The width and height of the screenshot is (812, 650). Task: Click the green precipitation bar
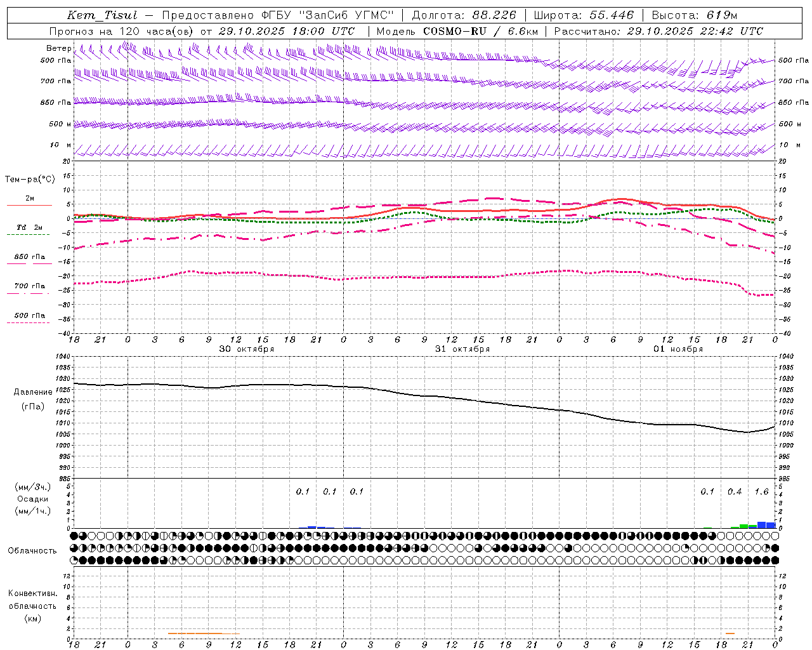click(x=744, y=526)
